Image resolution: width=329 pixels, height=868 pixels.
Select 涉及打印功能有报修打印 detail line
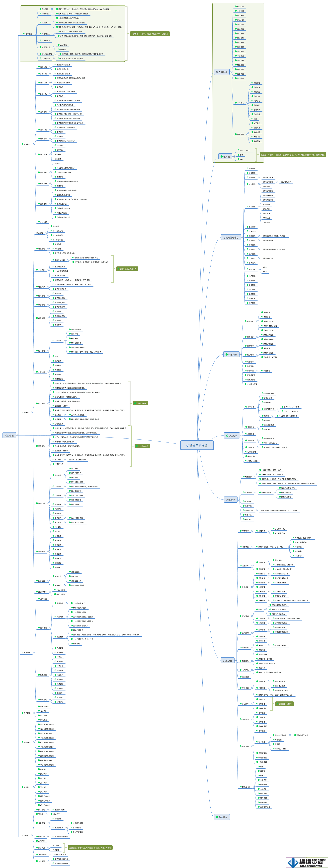(85, 36)
